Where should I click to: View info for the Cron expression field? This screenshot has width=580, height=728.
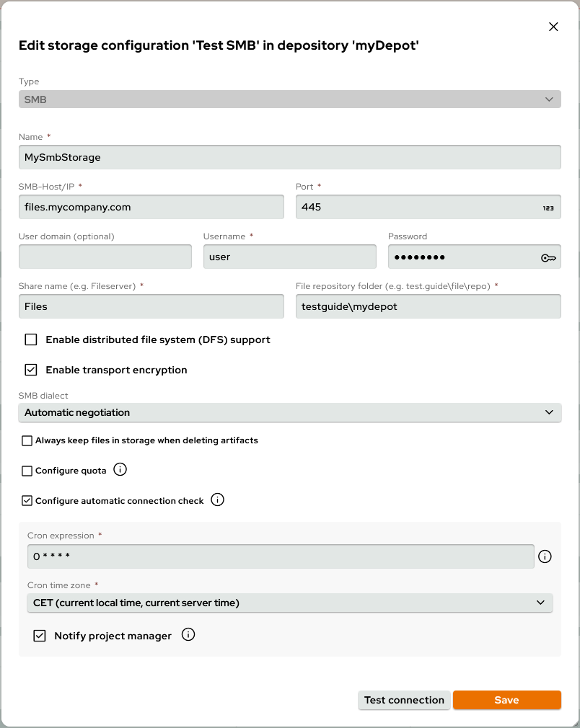[545, 556]
